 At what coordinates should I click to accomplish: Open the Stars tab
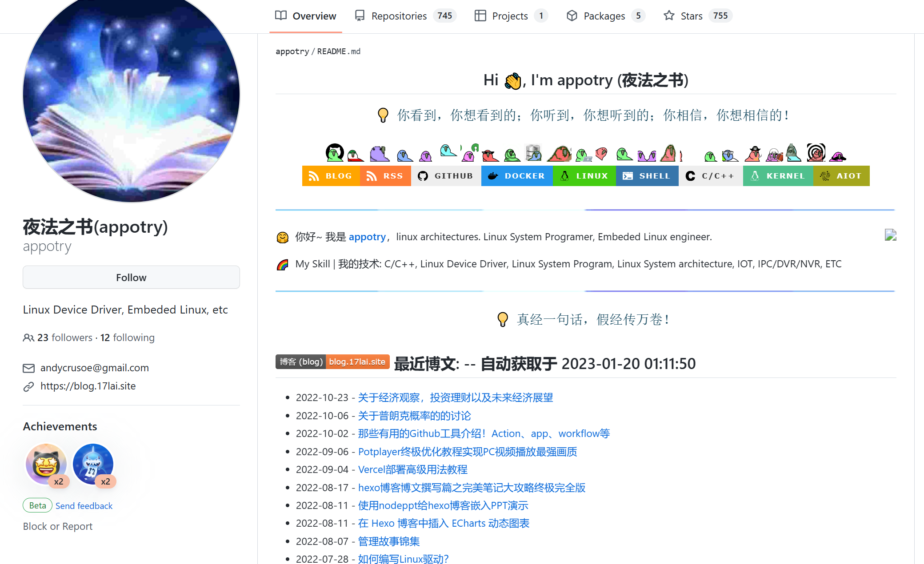(x=691, y=16)
